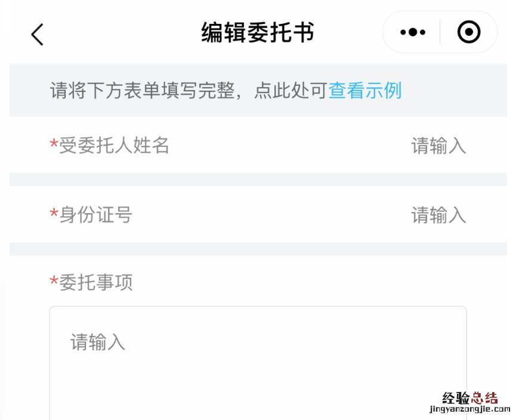The height and width of the screenshot is (420, 519).
Task: Click the red asterisk beside 身份证号
Action: coord(54,215)
